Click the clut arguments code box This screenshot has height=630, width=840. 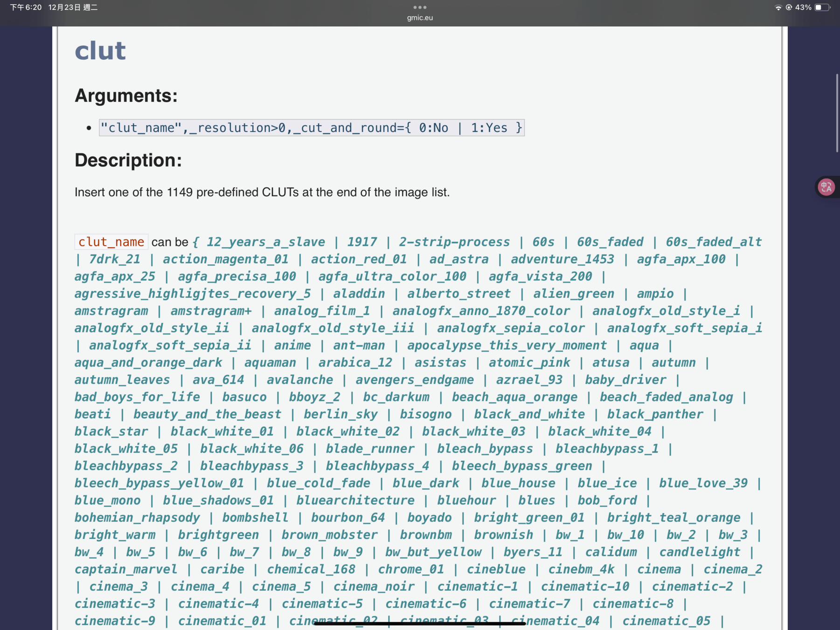tap(312, 128)
